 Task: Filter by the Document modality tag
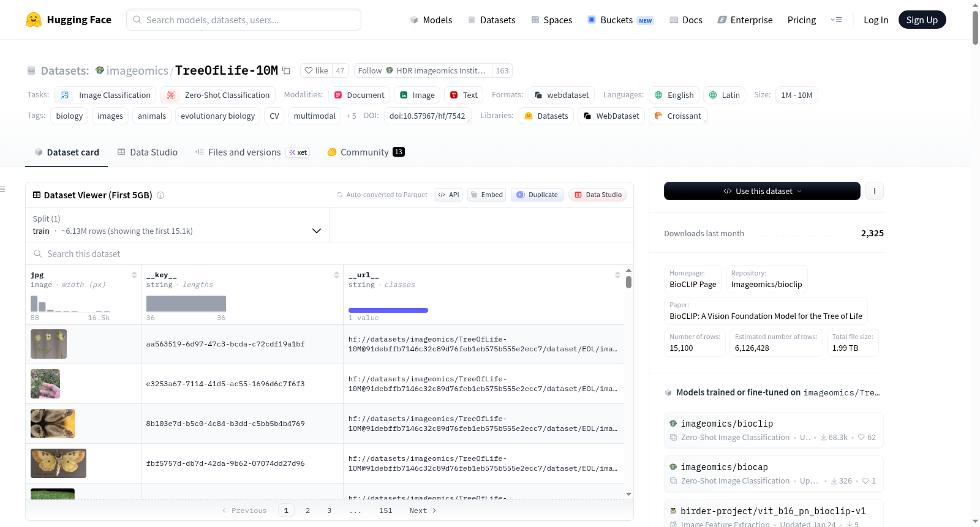coord(360,95)
